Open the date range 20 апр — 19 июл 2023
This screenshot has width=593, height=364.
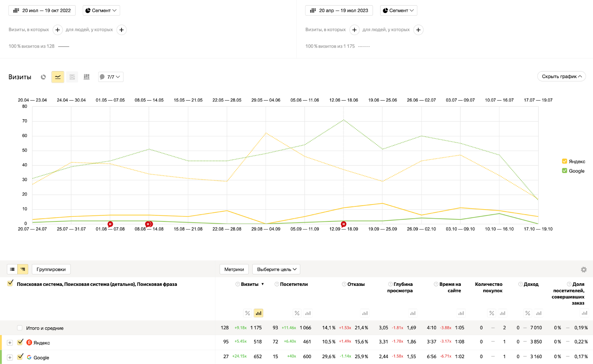pyautogui.click(x=339, y=10)
